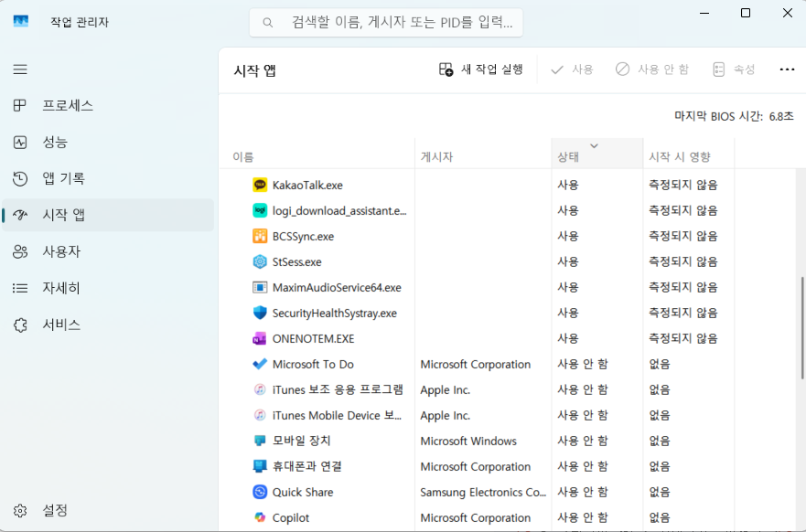
Task: Click 없음 impact in Microsoft To Do row
Action: (660, 364)
